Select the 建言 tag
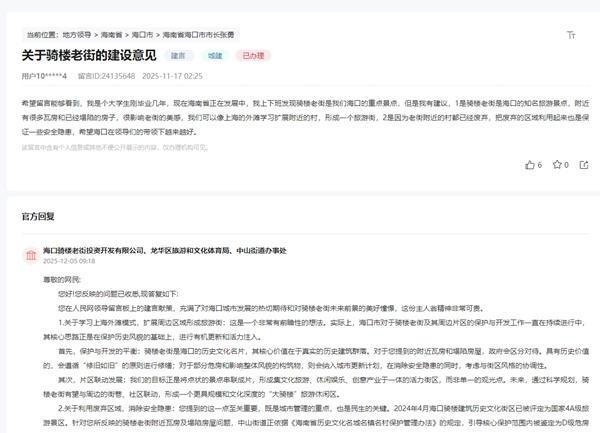Screen dimensions: 600x433 177,56
